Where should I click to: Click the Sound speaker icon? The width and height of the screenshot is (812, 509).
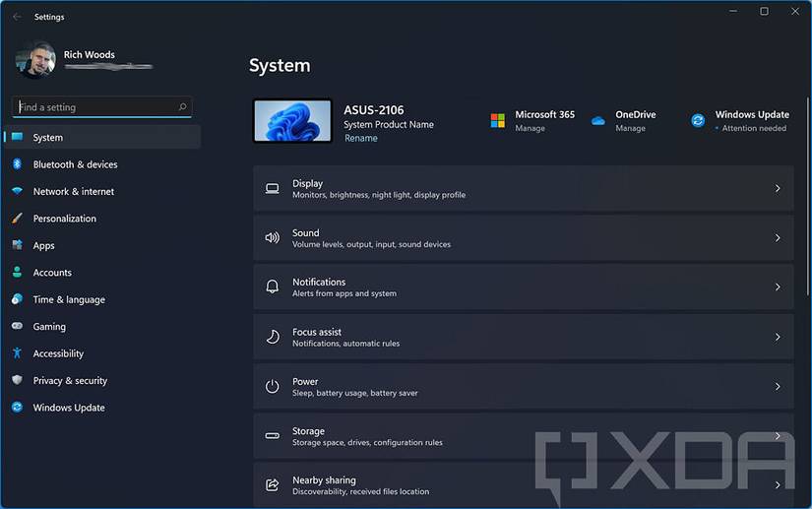[x=273, y=237]
